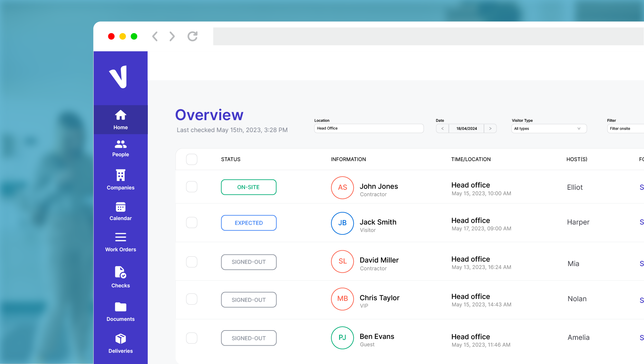Click the V logo at sidebar top
Image resolution: width=644 pixels, height=364 pixels.
120,77
